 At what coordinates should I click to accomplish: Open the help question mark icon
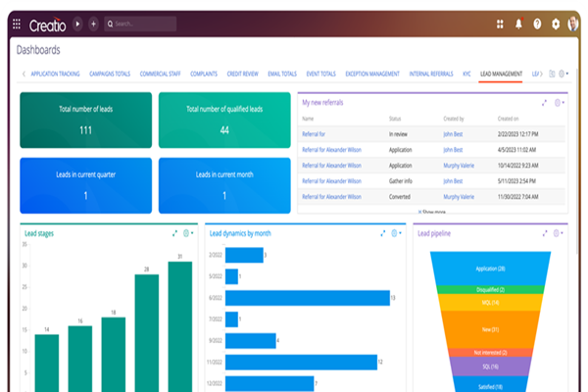pyautogui.click(x=537, y=24)
